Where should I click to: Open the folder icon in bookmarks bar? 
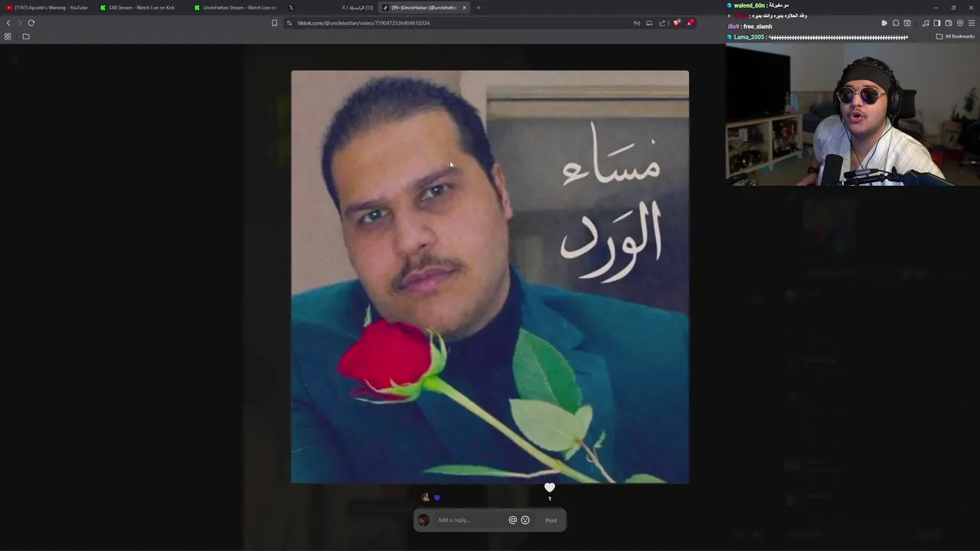(26, 37)
